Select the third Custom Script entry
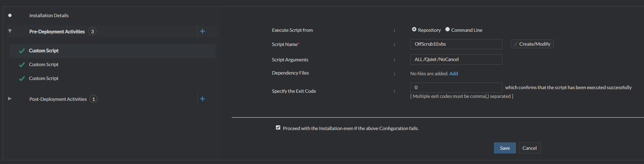Image resolution: width=644 pixels, height=164 pixels. [44, 79]
